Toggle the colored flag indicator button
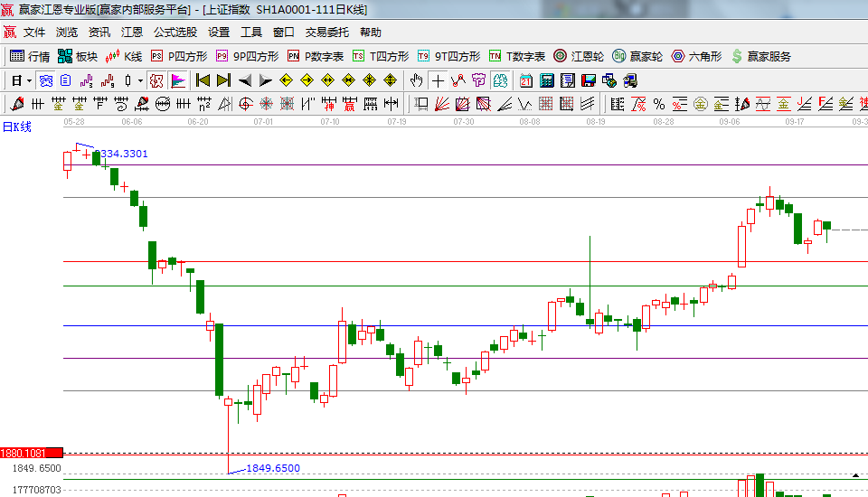 177,80
